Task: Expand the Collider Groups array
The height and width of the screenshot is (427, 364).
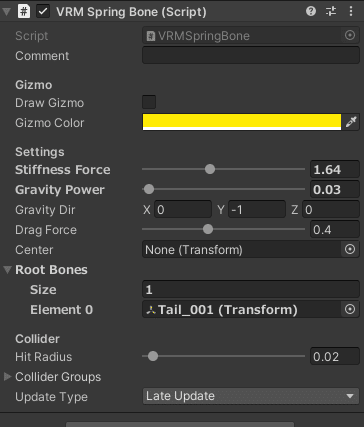Action: pyautogui.click(x=7, y=377)
